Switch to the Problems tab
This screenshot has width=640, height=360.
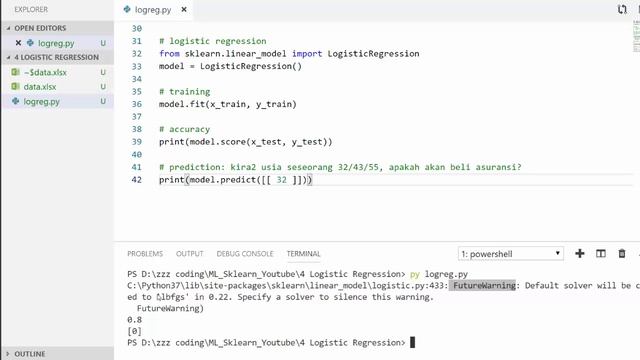click(x=145, y=254)
